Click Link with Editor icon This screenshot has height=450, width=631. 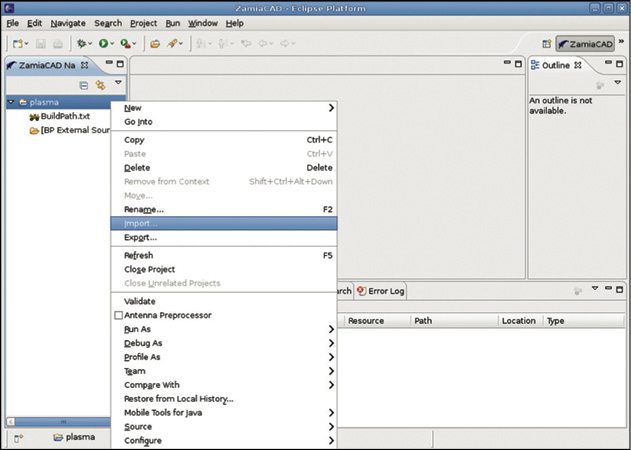pyautogui.click(x=100, y=85)
